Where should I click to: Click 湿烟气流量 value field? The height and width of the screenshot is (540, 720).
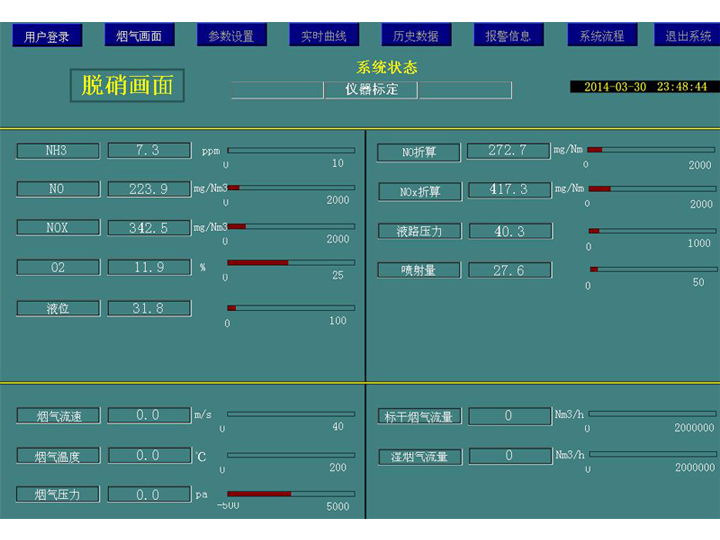[x=511, y=456]
